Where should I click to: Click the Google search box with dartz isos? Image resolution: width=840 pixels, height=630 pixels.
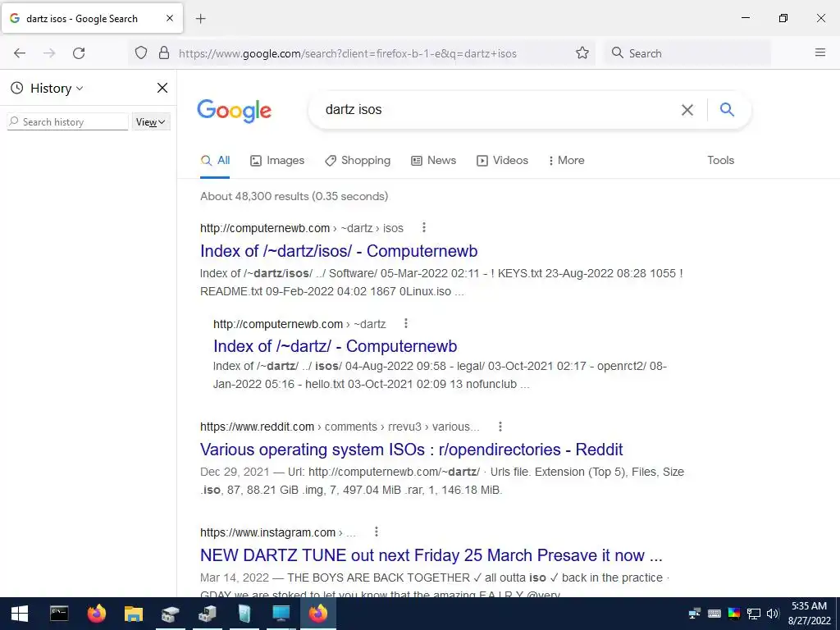(498, 110)
